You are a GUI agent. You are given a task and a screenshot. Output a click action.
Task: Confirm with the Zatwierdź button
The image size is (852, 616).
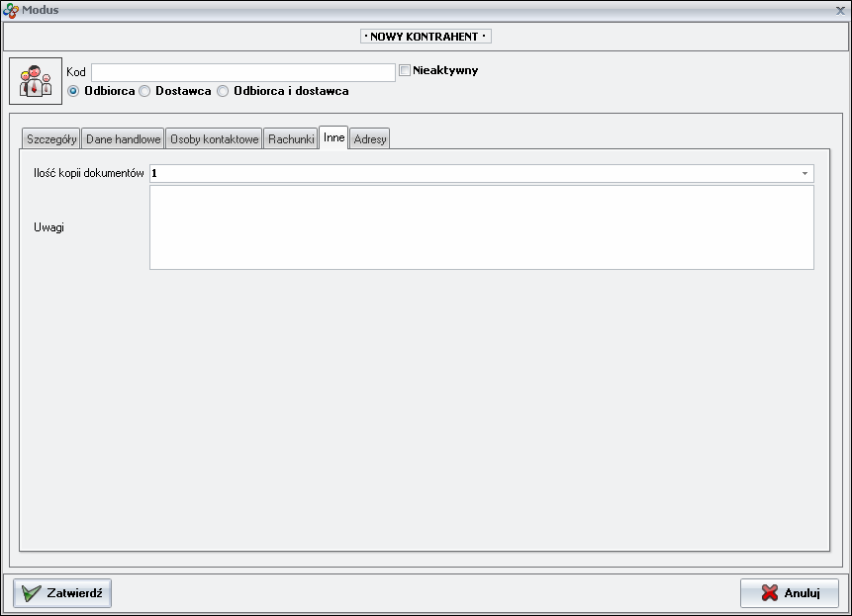[62, 593]
